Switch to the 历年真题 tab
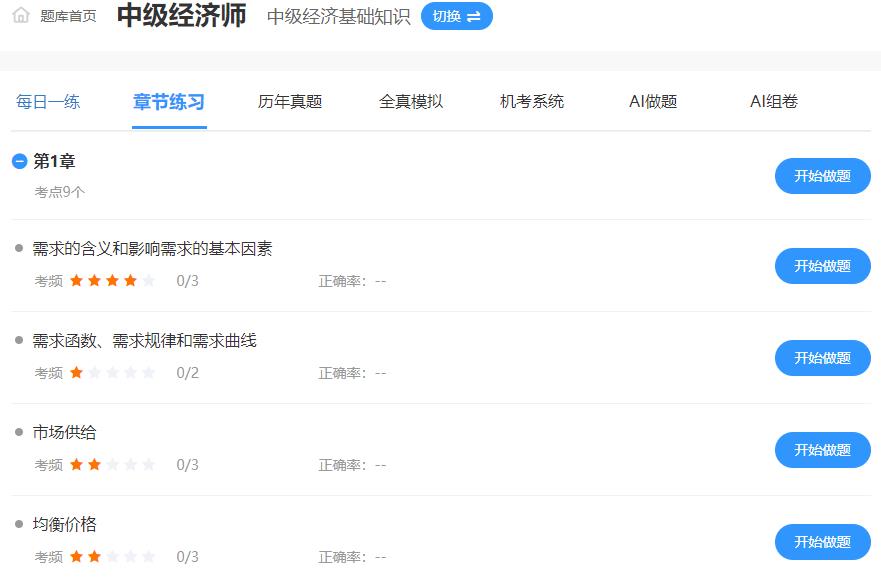This screenshot has height=586, width=881. [x=290, y=101]
